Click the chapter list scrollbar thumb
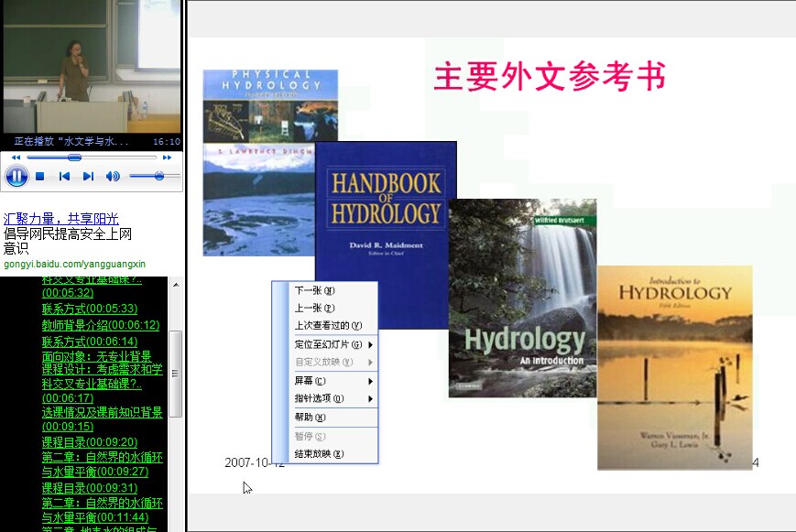 [x=175, y=374]
